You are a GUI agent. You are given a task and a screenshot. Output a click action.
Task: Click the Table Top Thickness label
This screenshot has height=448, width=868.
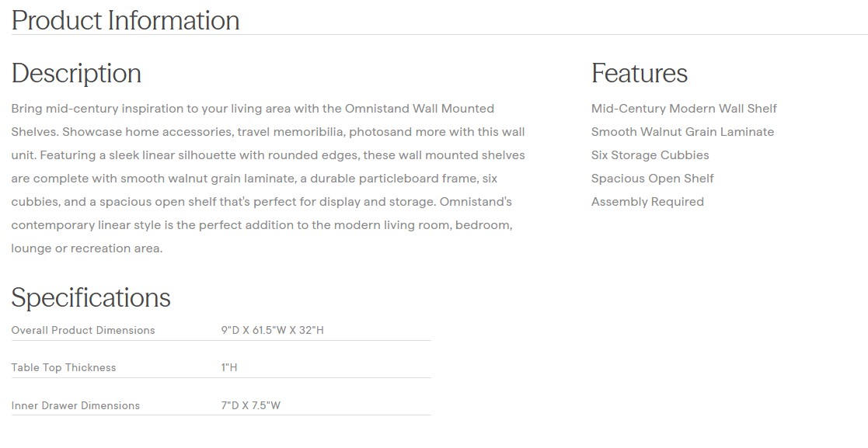[x=64, y=368]
